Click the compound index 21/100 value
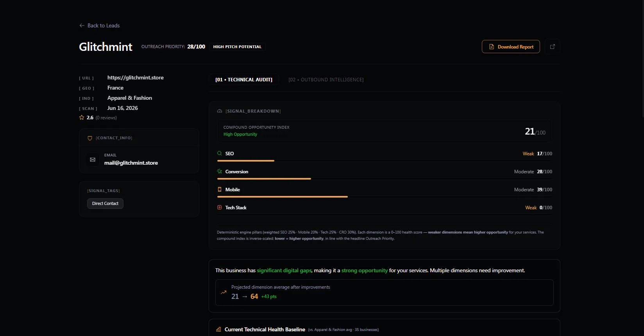The height and width of the screenshot is (336, 644). [535, 131]
